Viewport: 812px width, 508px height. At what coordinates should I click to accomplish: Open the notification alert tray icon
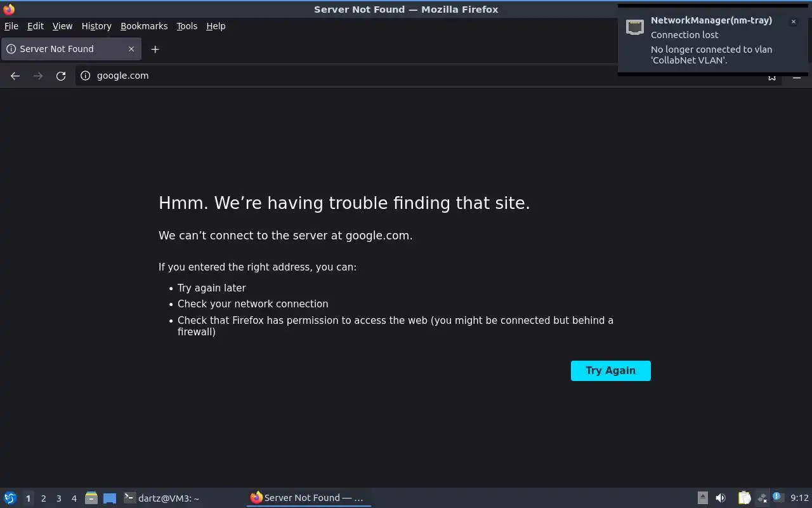778,498
